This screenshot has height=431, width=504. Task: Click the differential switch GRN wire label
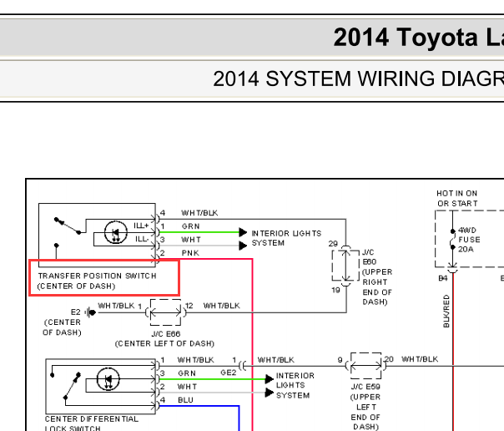(187, 373)
